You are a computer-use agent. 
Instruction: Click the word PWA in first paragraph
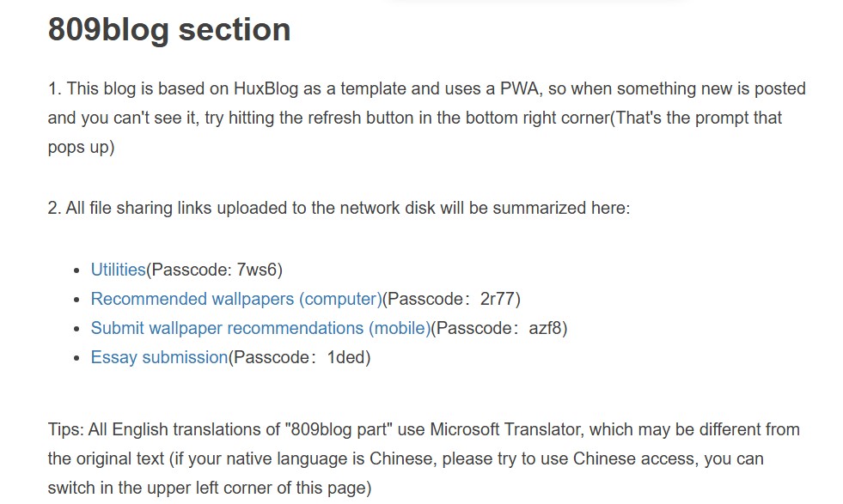tap(519, 88)
